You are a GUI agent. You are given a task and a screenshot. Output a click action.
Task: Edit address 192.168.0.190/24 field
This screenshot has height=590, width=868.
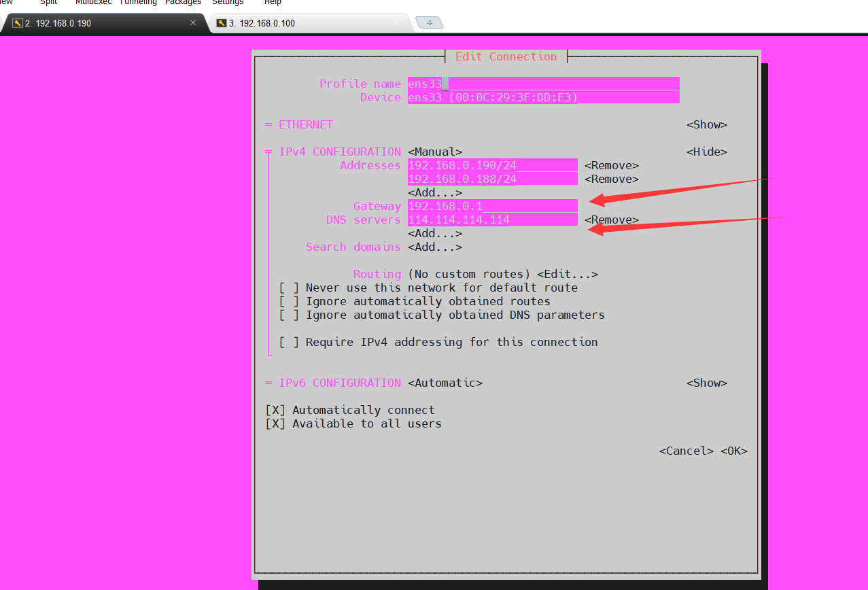pos(493,165)
